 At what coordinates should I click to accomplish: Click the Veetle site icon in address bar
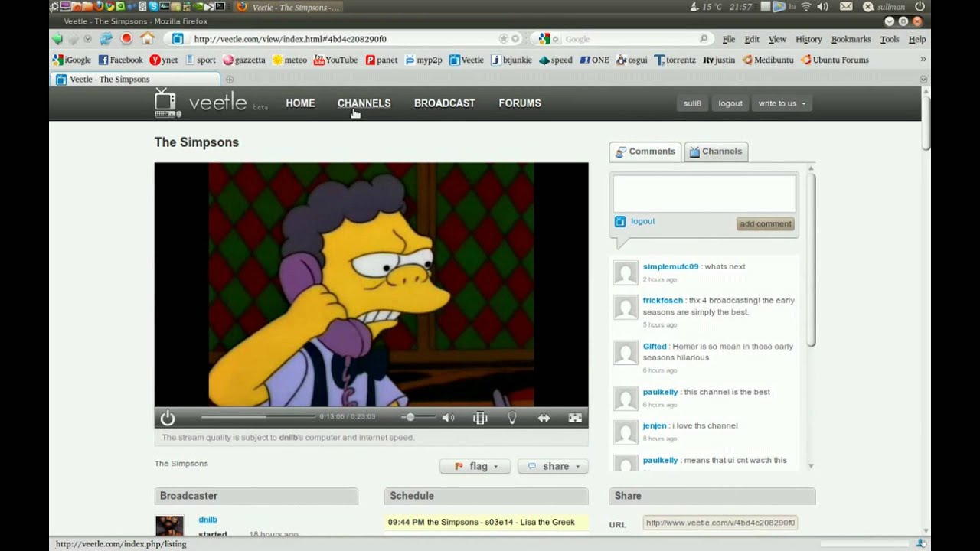(x=178, y=39)
